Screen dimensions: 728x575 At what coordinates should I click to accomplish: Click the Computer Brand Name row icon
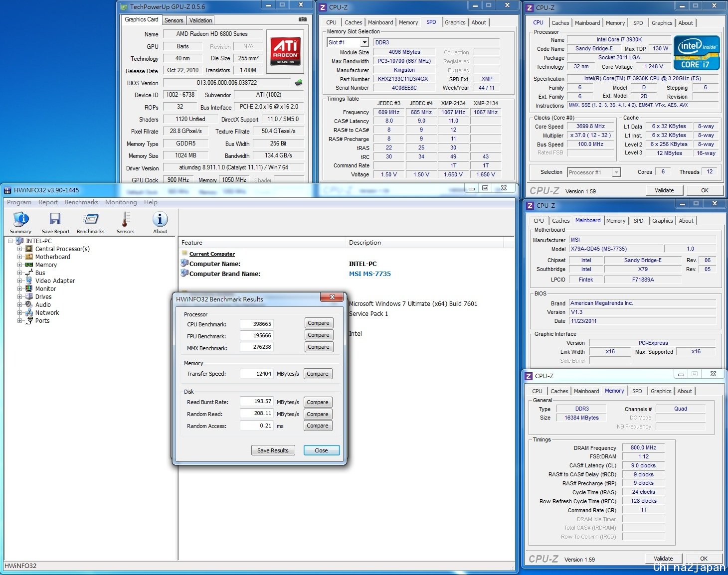(184, 273)
